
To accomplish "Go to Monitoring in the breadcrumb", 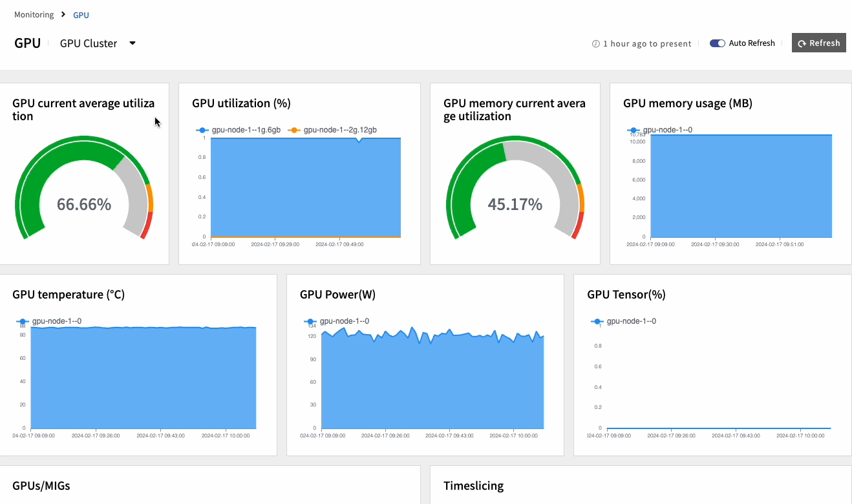I will [34, 14].
